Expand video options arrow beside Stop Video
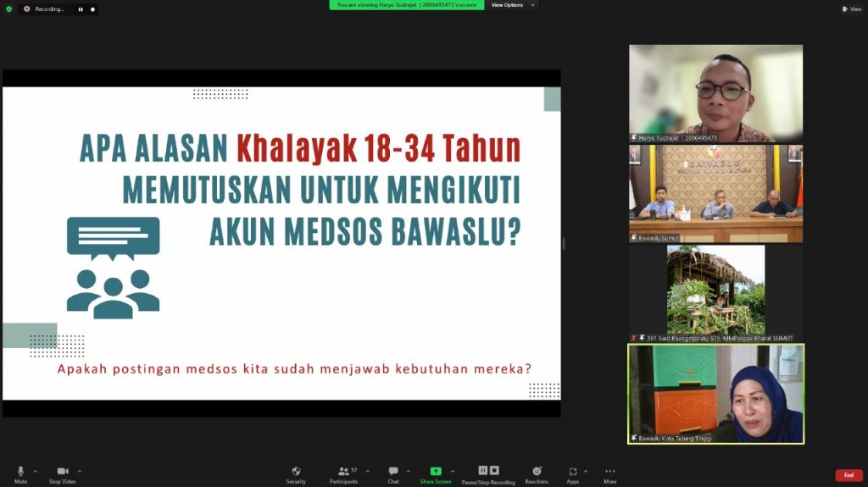 [x=80, y=471]
